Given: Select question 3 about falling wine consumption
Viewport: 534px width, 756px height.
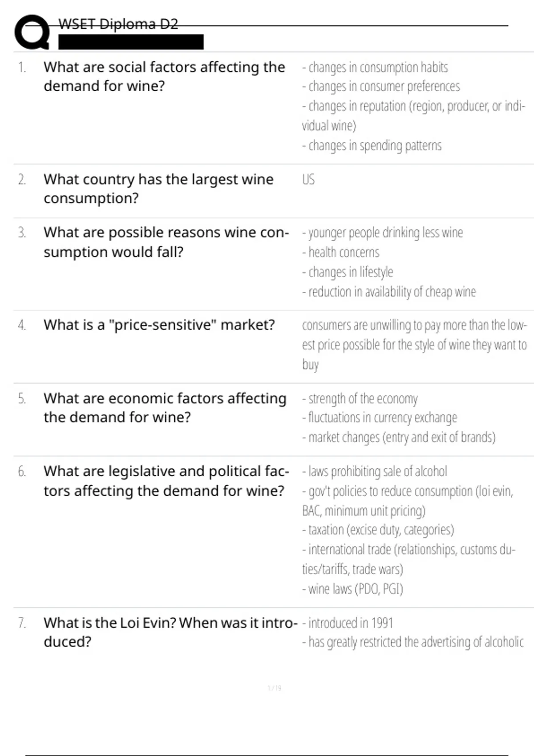Looking at the screenshot, I should coord(166,242).
